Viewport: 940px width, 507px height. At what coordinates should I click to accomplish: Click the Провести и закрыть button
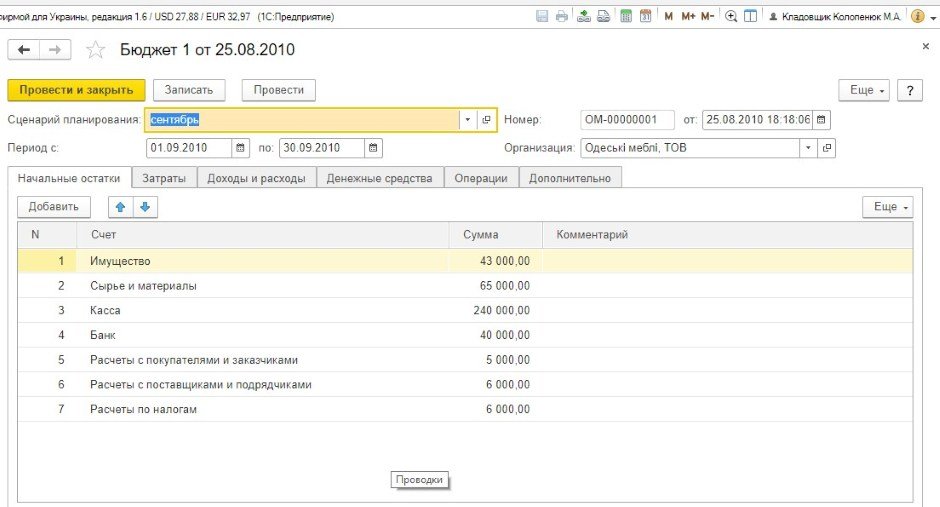(x=77, y=90)
